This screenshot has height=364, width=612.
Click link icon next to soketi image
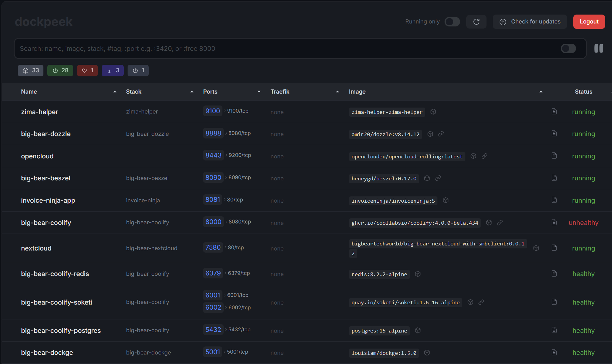[x=481, y=302]
